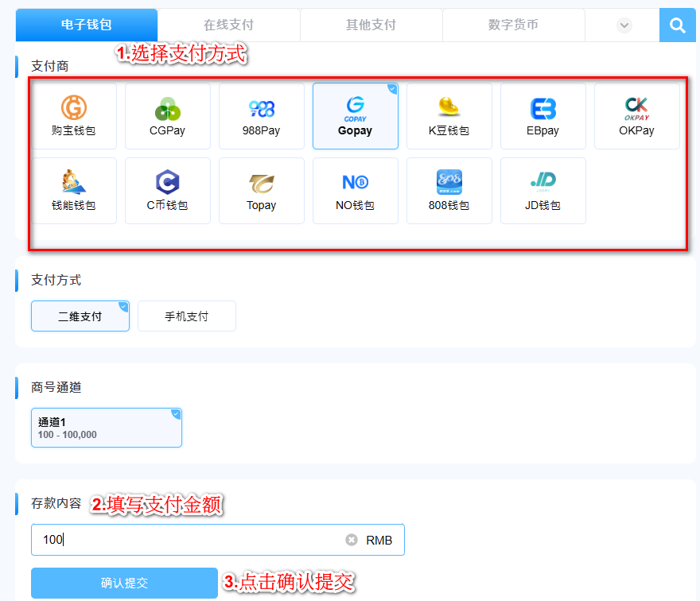Select Topay as payment provider
Screen dimensions: 700x601
pyautogui.click(x=261, y=191)
